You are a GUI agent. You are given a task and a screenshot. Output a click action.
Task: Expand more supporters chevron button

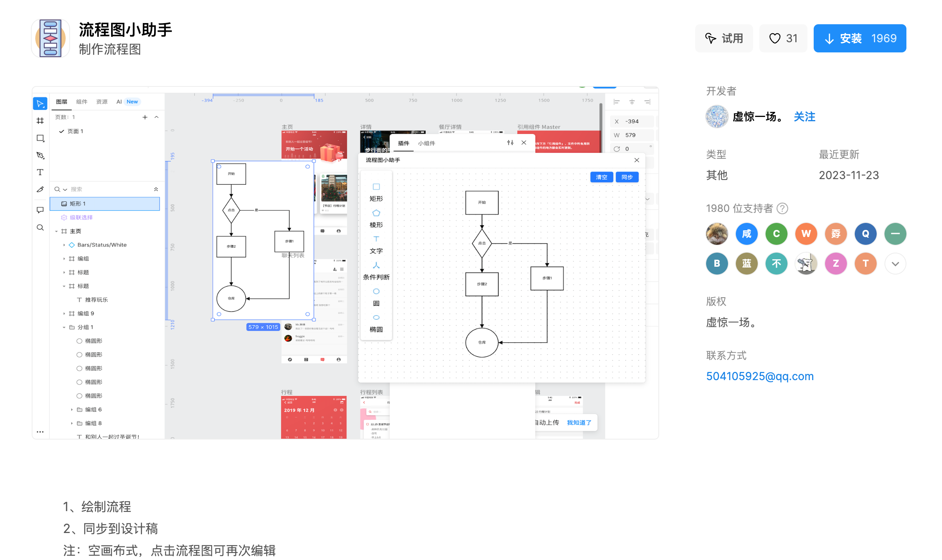tap(895, 264)
